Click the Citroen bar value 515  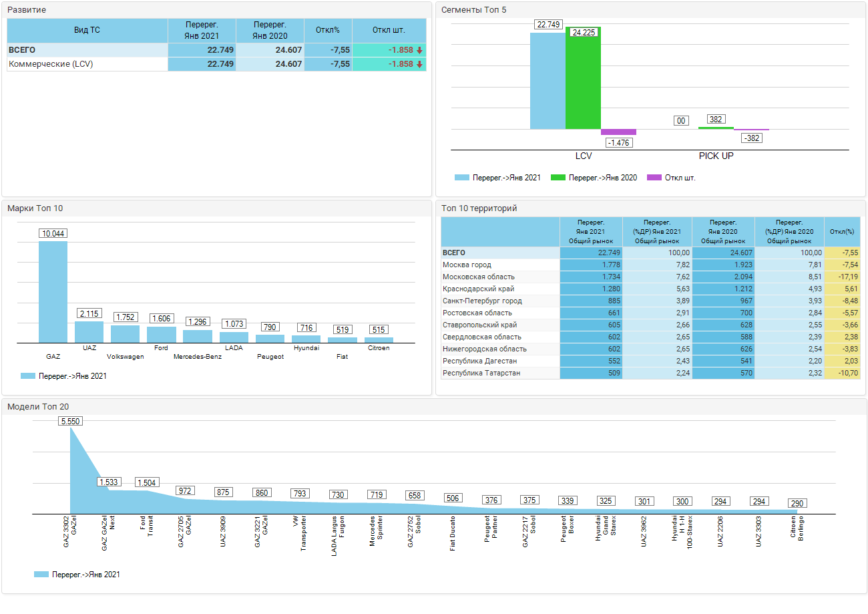(x=379, y=330)
